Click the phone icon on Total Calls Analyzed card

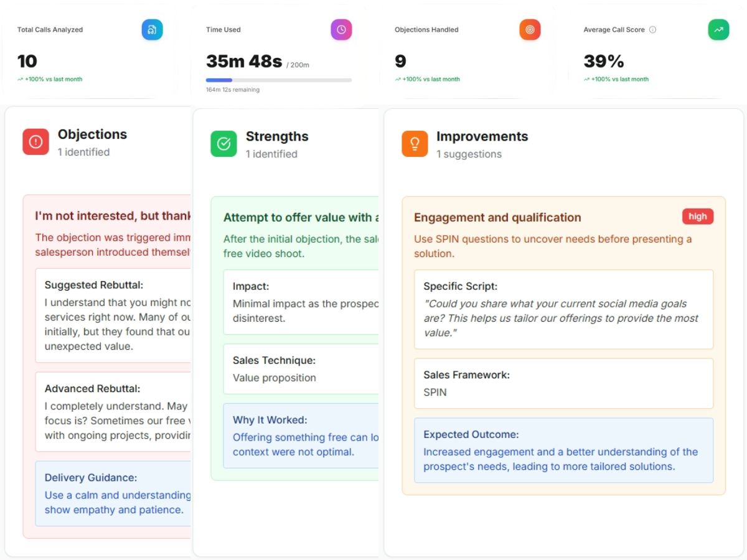[x=152, y=29]
